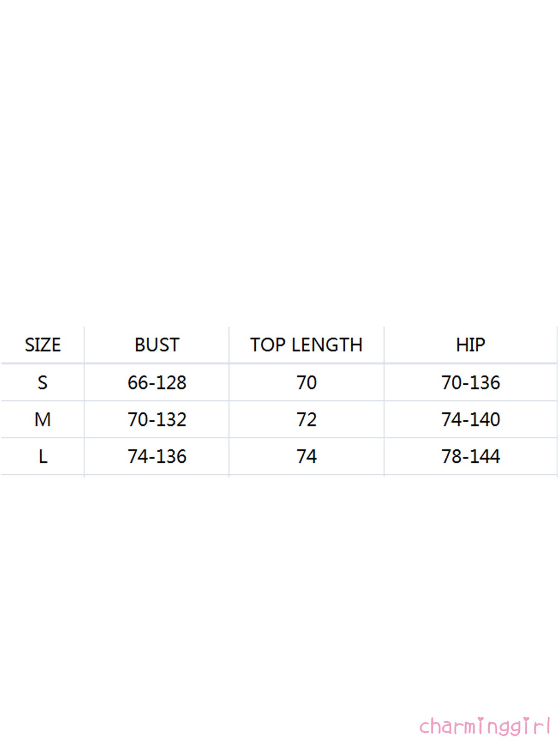Click the bust value 74-136
Image resolution: width=560 pixels, height=747 pixels.
click(157, 456)
